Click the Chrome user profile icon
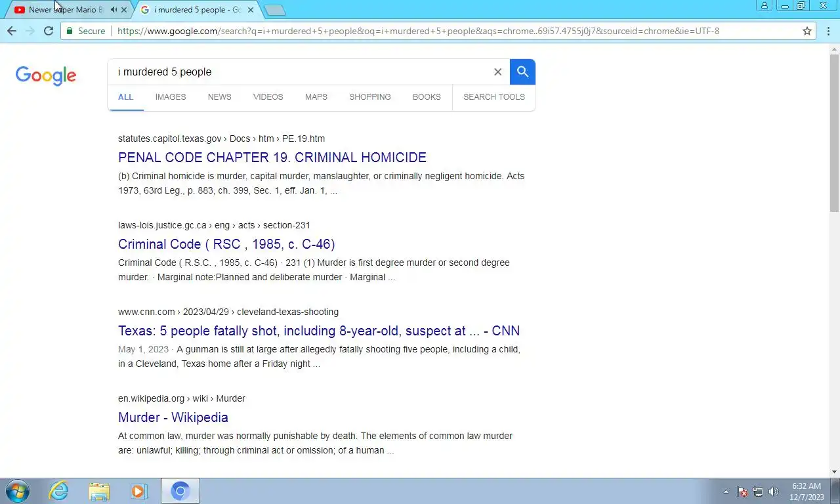Image resolution: width=840 pixels, height=504 pixels. (x=764, y=5)
